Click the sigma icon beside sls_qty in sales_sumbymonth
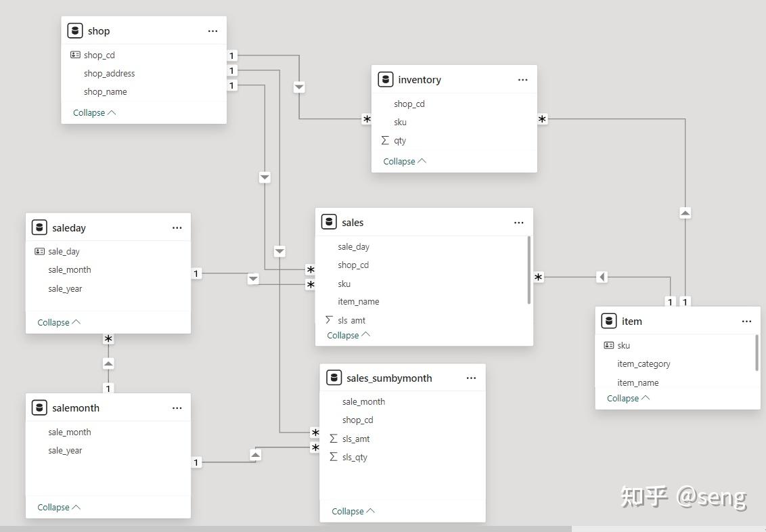The width and height of the screenshot is (766, 532). (x=332, y=457)
